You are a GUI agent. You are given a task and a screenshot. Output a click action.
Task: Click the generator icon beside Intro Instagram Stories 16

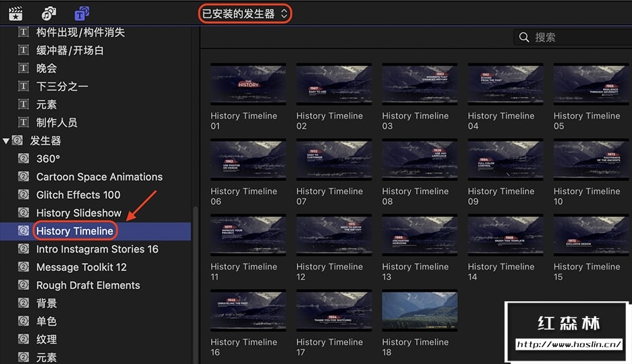click(24, 249)
